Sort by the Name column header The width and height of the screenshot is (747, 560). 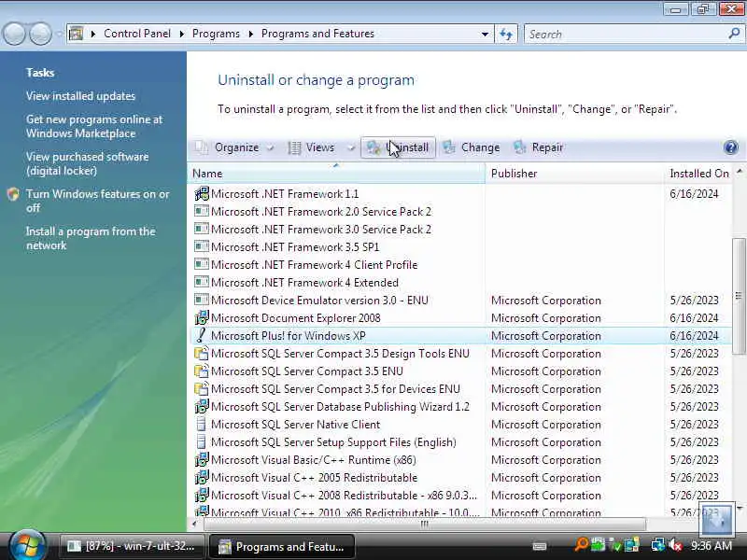coord(337,174)
